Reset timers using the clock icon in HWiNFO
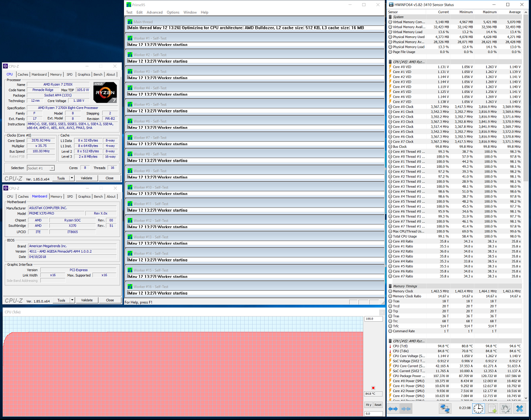This screenshot has height=420, width=531. pyautogui.click(x=478, y=408)
